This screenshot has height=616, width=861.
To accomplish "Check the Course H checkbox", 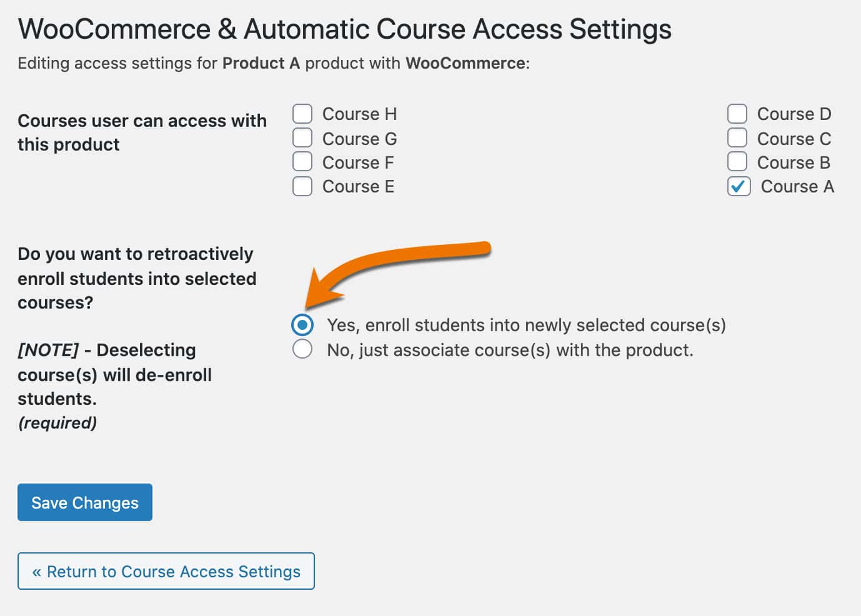I will coord(302,114).
